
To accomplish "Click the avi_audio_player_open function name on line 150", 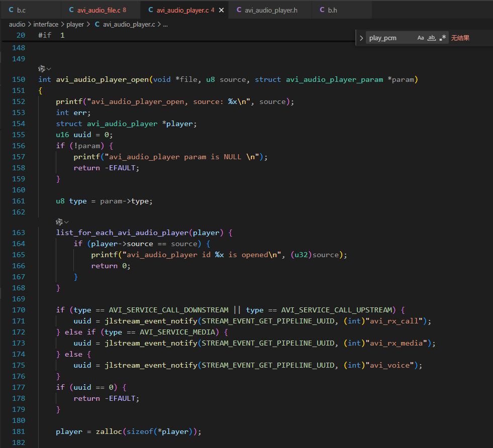I will 102,79.
